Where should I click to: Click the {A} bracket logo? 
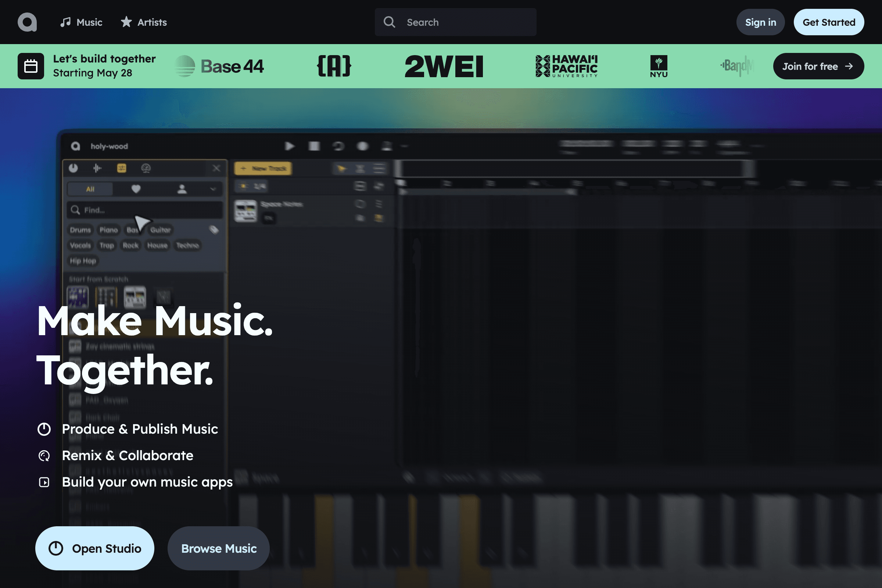(334, 66)
